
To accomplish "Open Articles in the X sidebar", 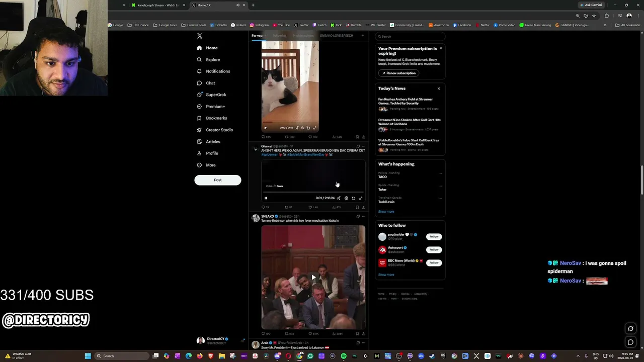I will point(208,142).
